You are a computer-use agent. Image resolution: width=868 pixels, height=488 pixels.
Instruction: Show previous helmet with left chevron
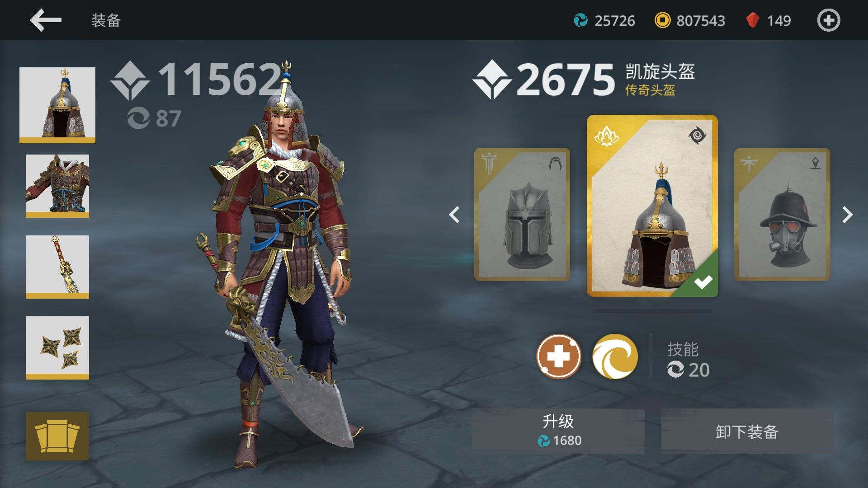pyautogui.click(x=454, y=215)
